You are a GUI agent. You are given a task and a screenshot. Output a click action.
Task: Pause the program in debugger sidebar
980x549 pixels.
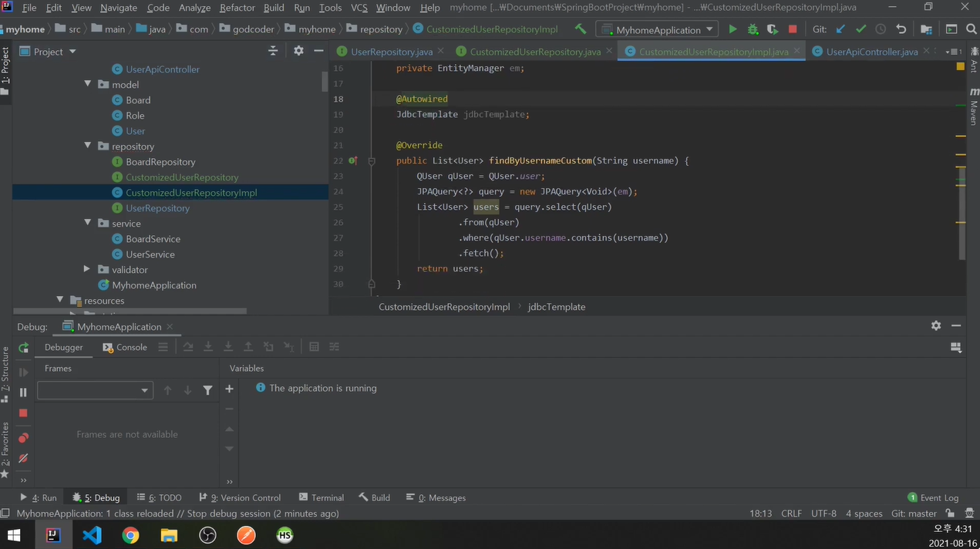pyautogui.click(x=23, y=392)
